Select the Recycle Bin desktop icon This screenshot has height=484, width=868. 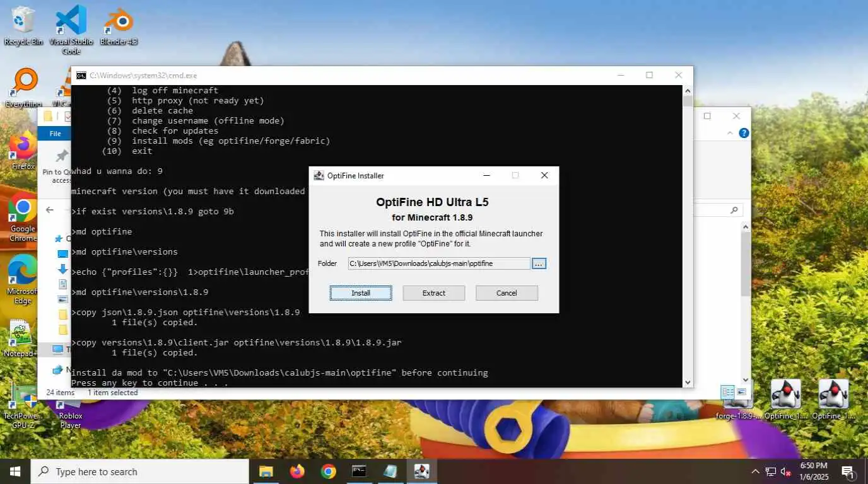click(x=23, y=26)
